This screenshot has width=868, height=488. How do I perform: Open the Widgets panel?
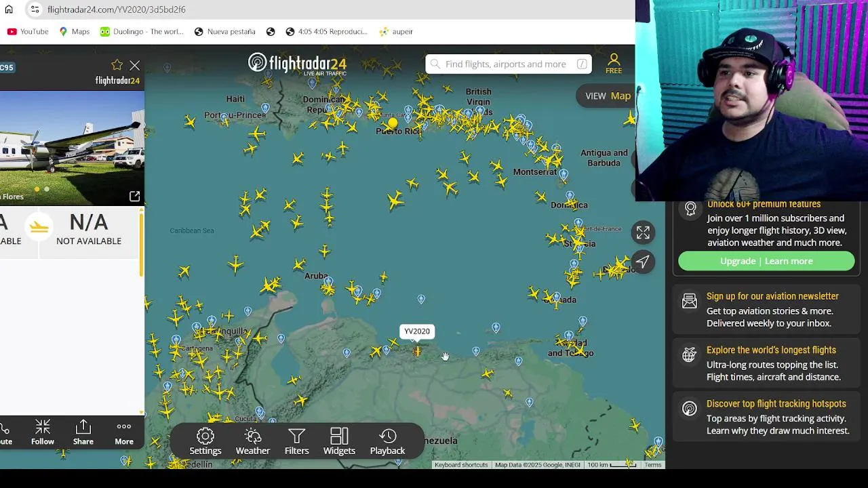point(339,441)
